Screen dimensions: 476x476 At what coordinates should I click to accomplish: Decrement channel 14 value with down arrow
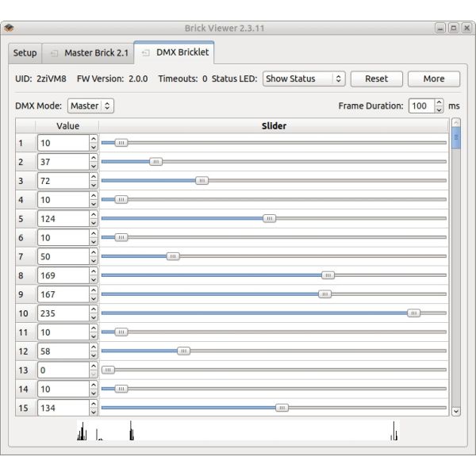pyautogui.click(x=94, y=393)
